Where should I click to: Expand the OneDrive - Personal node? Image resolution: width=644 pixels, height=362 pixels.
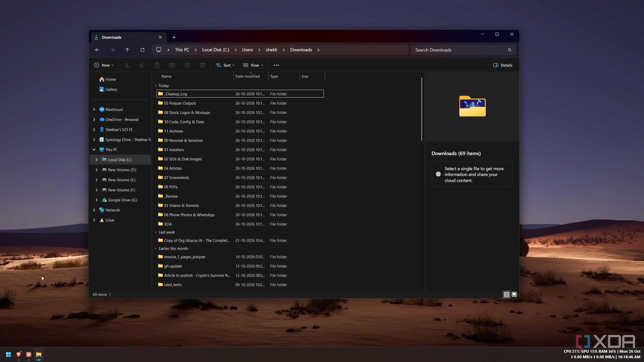point(94,119)
